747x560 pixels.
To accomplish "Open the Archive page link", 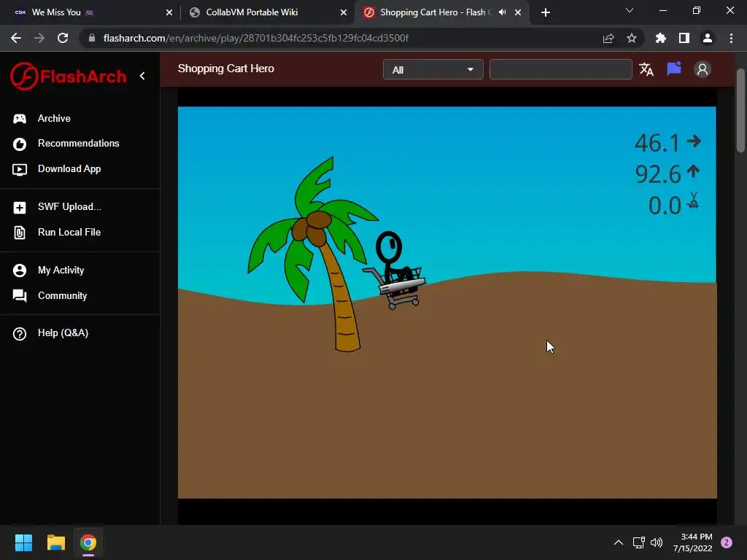I will (54, 118).
